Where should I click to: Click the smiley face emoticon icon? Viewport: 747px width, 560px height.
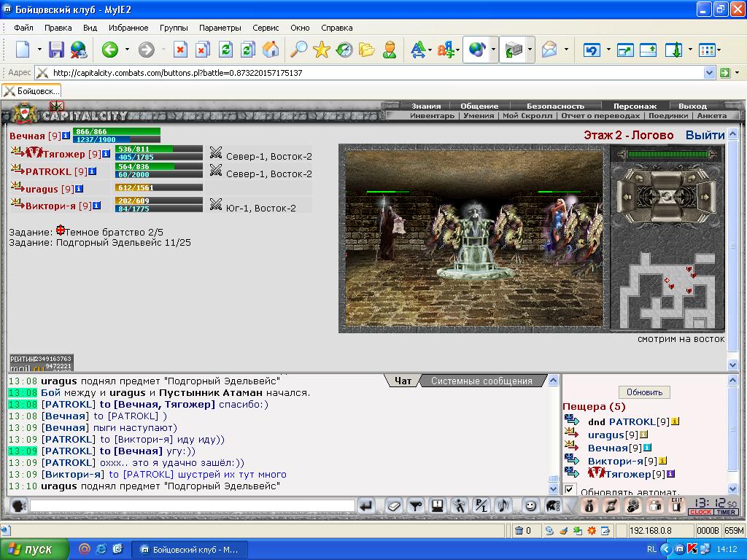pyautogui.click(x=530, y=506)
